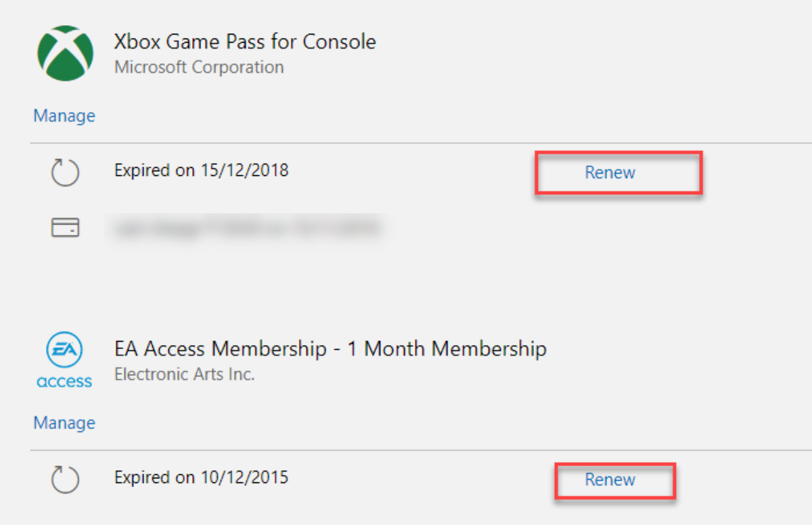Image resolution: width=812 pixels, height=525 pixels.
Task: Click the Electronic Arts Inc. publisher name
Action: [185, 374]
